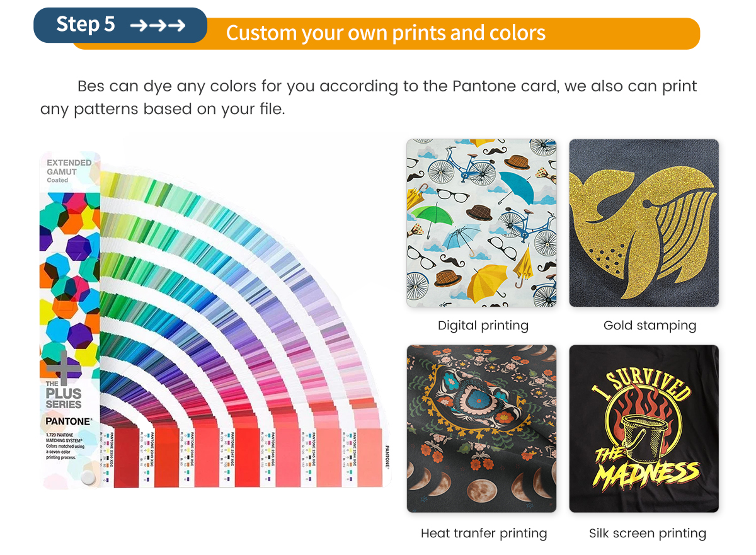Screen dimensions: 756x555
Task: Click the Digital printing caption
Action: (483, 326)
